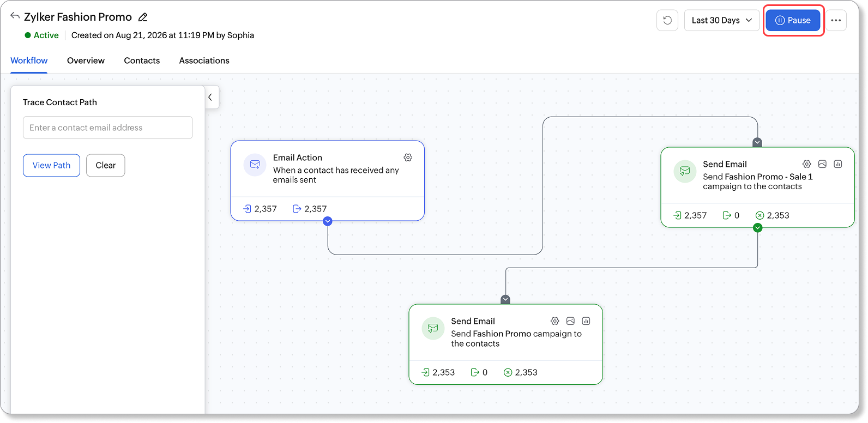868x423 pixels.
Task: Click the Email Action envelope icon
Action: 255,164
